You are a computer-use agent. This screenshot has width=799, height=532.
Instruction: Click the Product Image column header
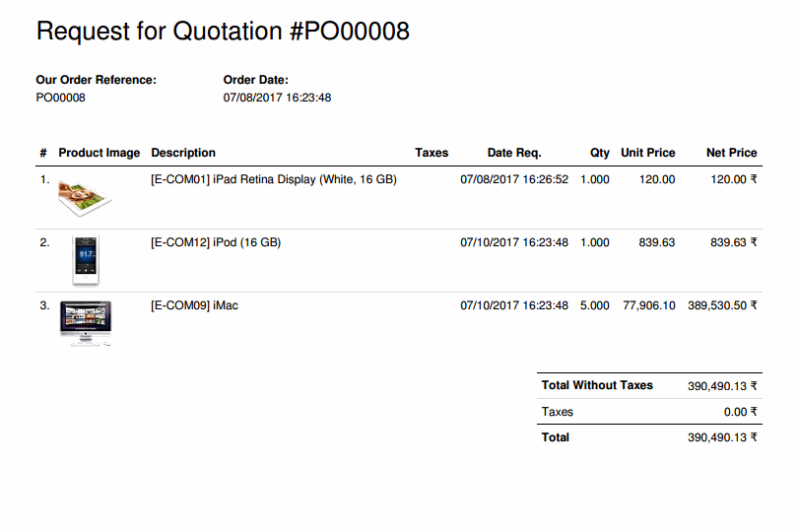[x=99, y=153]
